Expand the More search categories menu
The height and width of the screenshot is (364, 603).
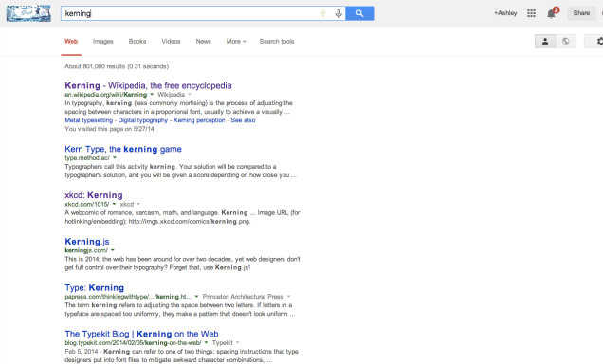point(236,41)
